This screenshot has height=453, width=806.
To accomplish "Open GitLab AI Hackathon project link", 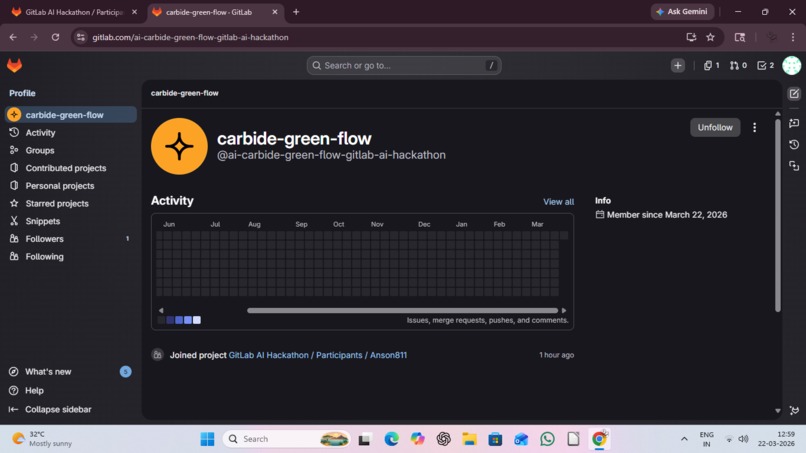I will [318, 355].
